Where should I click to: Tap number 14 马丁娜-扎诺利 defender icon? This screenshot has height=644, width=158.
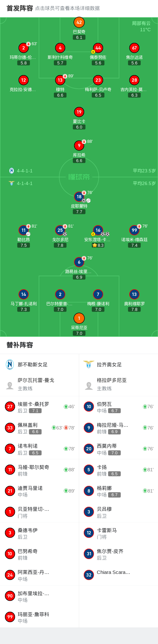tap(24, 294)
